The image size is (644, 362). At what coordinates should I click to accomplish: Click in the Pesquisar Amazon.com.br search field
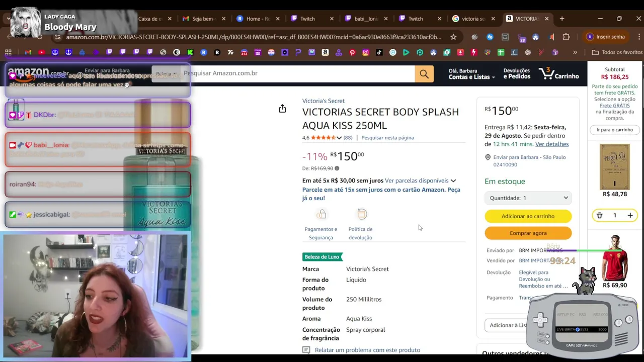tap(297, 73)
